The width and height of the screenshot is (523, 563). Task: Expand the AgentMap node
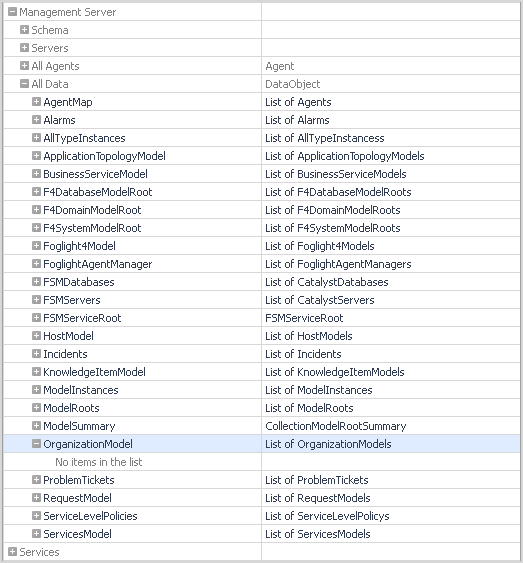(x=36, y=102)
